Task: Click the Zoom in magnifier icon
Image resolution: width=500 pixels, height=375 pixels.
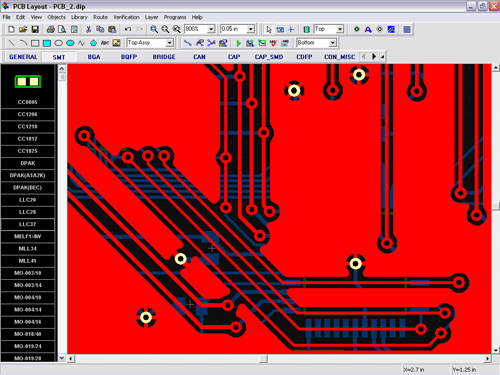Action: [154, 29]
